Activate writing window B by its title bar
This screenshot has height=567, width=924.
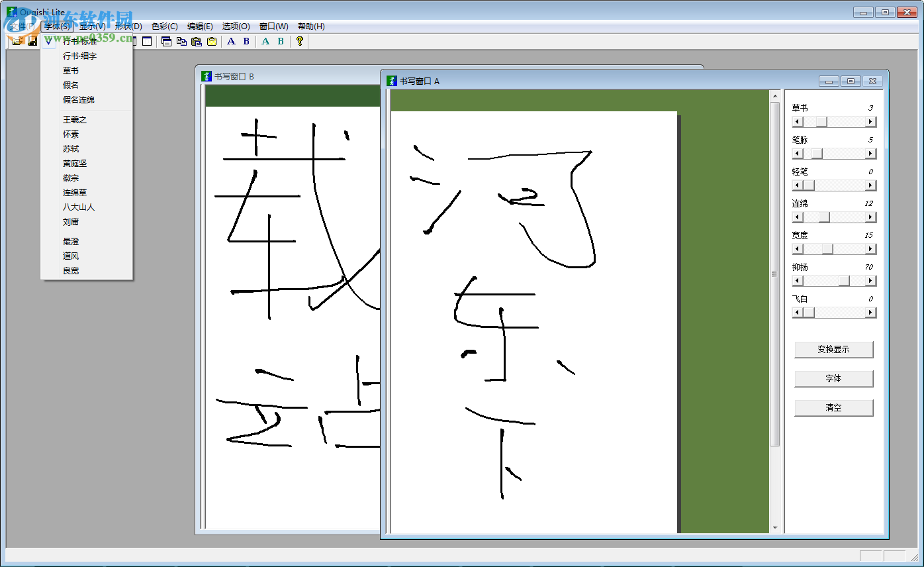pyautogui.click(x=285, y=76)
